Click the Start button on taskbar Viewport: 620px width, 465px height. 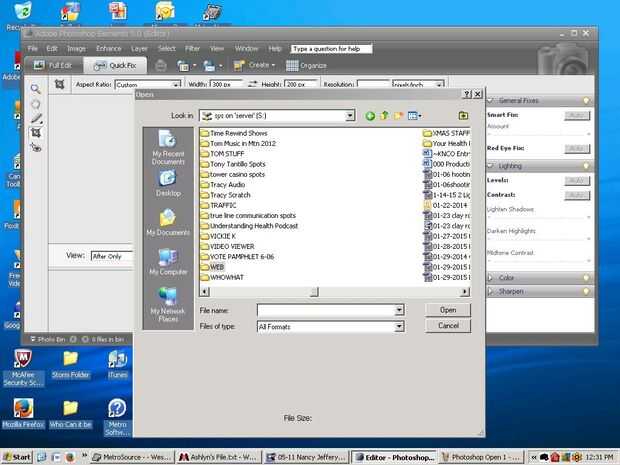[17, 457]
